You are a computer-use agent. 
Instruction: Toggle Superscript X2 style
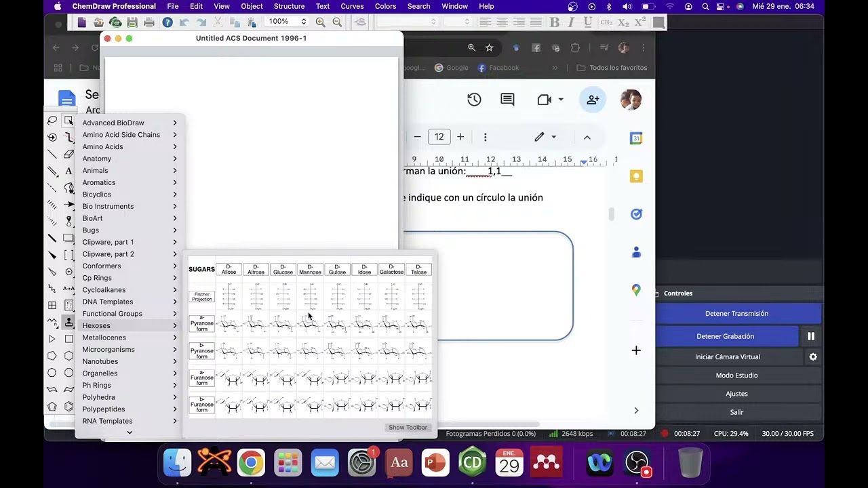641,22
